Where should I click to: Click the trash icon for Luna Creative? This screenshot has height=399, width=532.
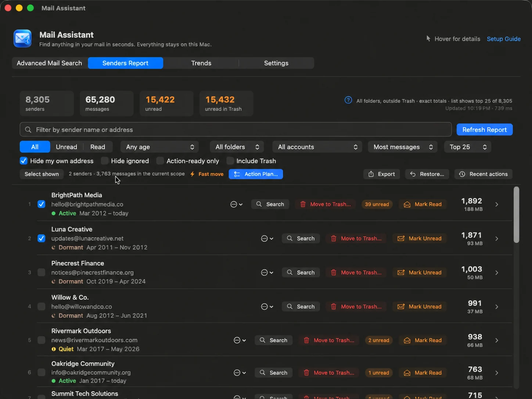[334, 238]
